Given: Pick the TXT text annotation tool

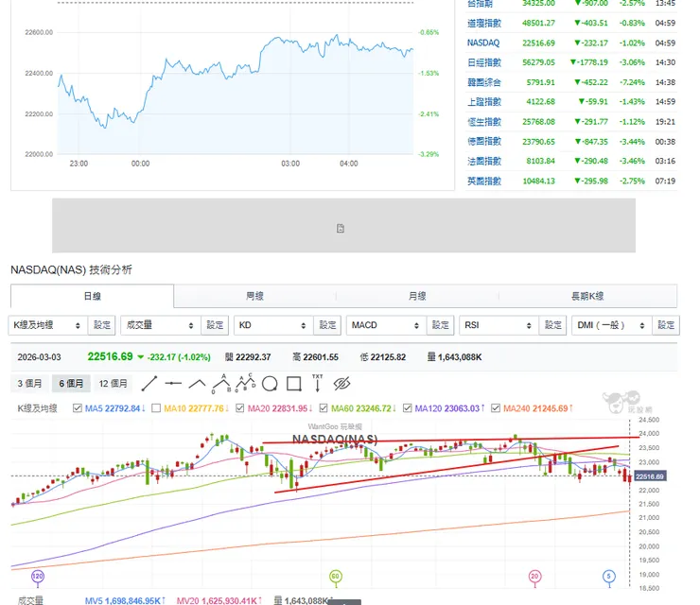Looking at the screenshot, I should tap(317, 383).
